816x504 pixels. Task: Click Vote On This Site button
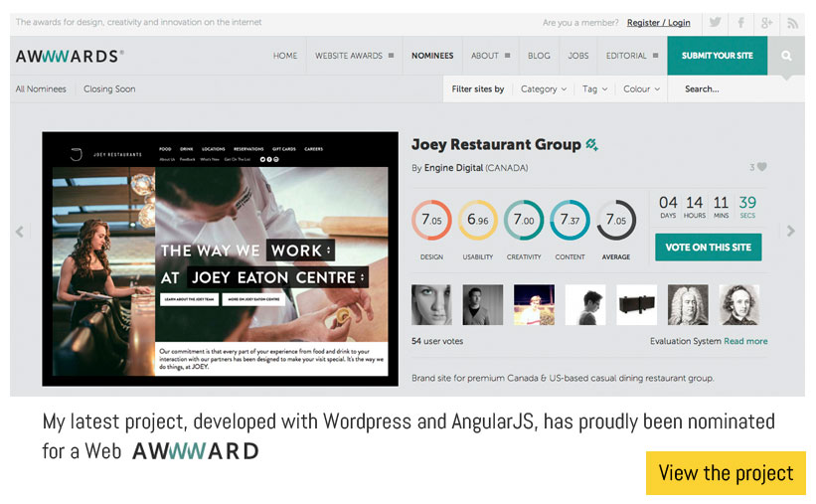(709, 248)
